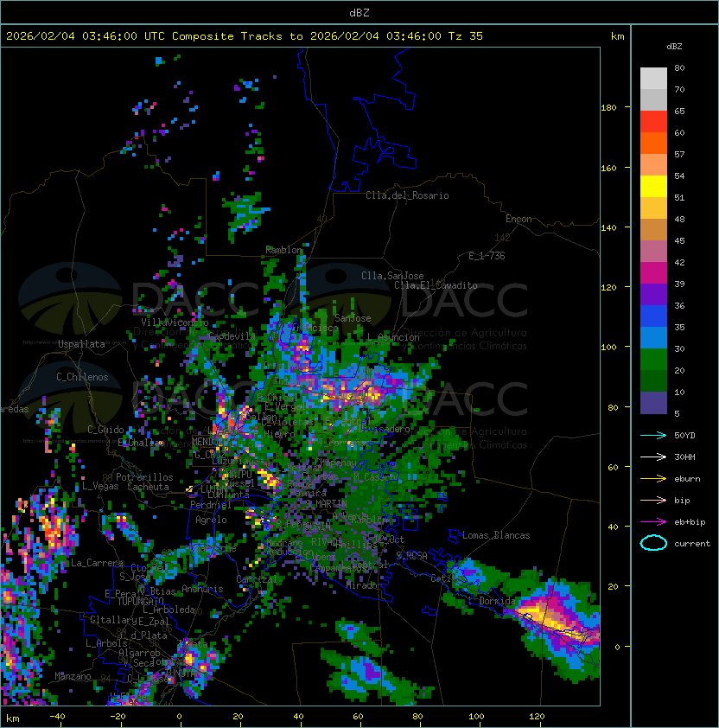
Task: Click the y-axis '100' km tick label
Action: click(x=608, y=348)
